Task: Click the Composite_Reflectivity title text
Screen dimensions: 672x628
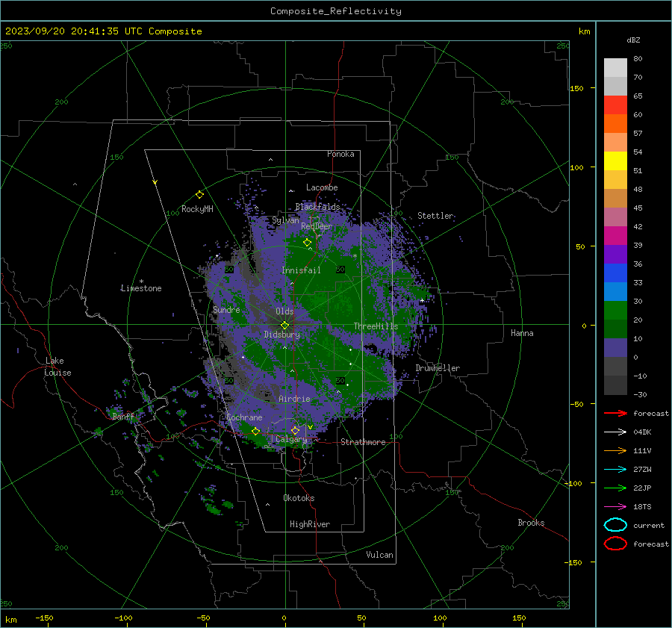Action: (x=336, y=11)
